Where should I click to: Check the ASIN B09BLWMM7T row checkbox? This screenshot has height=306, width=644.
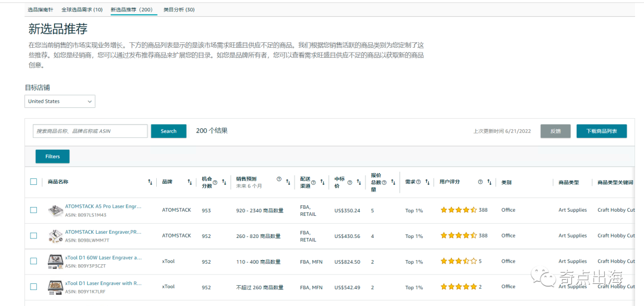pos(33,236)
